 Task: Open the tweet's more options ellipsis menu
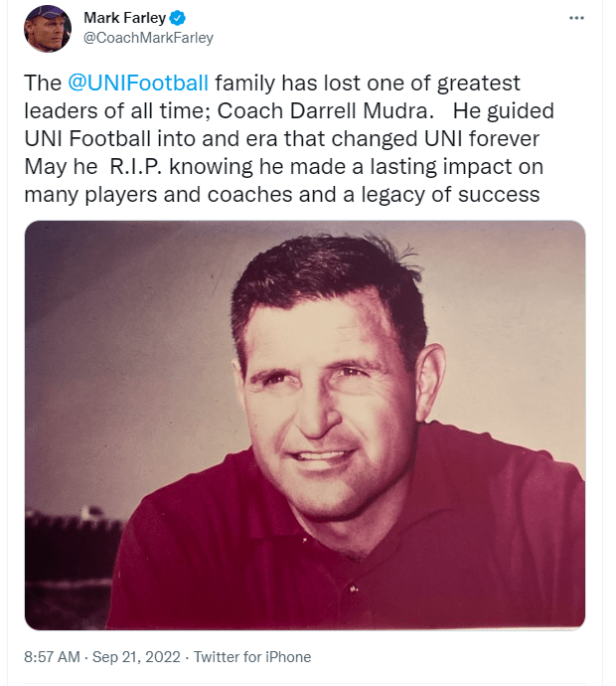pos(576,18)
